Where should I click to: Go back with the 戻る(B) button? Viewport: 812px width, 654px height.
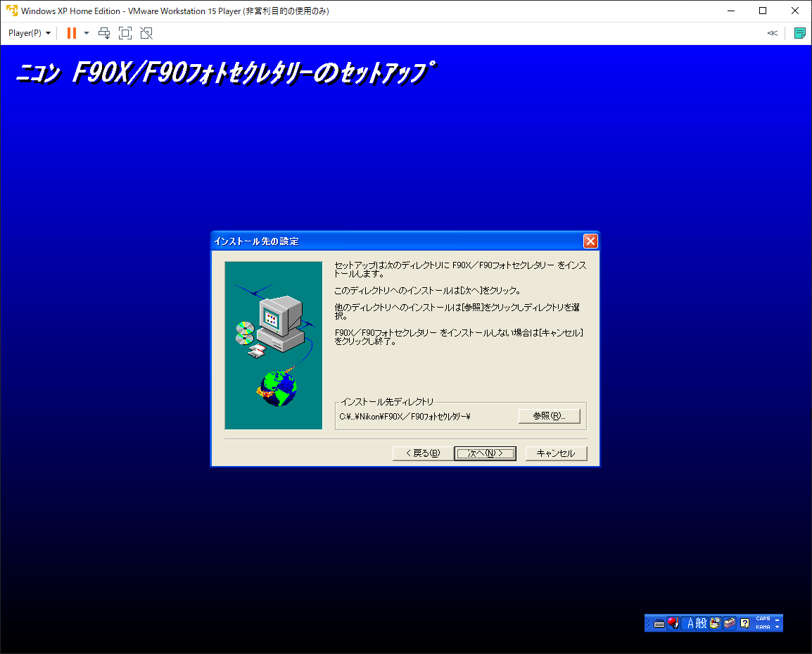(x=422, y=453)
